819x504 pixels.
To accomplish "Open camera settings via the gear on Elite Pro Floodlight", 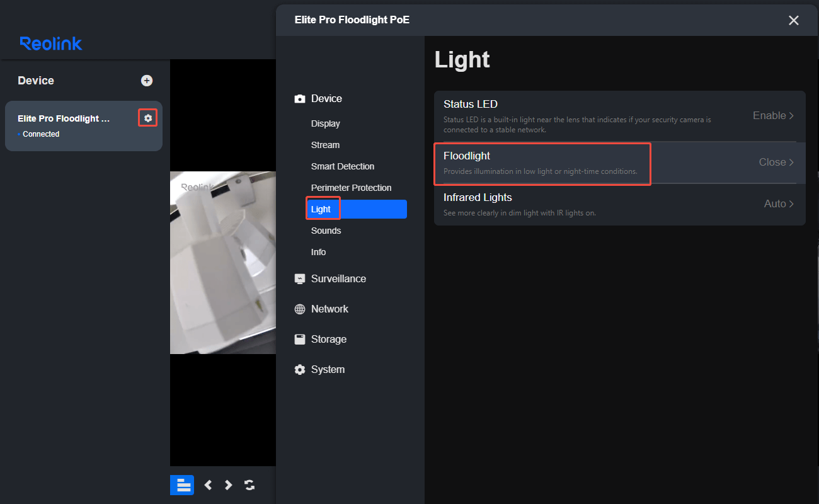I will (x=147, y=117).
